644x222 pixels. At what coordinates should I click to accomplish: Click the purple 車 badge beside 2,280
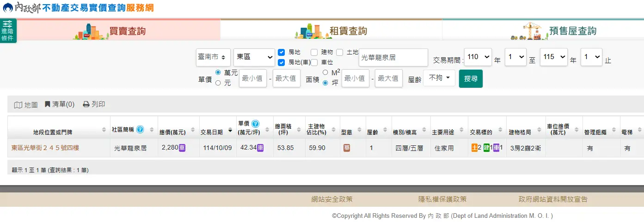point(182,148)
